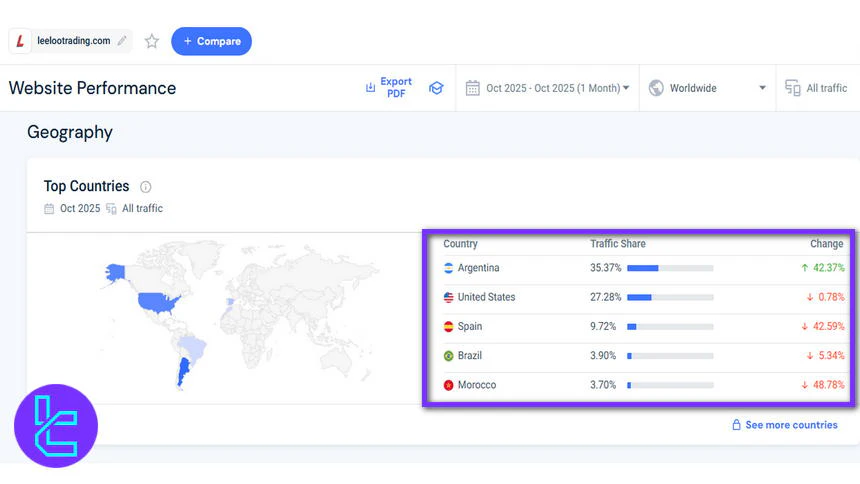This screenshot has height=484, width=860.
Task: Click the leelootrading site logo icon
Action: (20, 41)
